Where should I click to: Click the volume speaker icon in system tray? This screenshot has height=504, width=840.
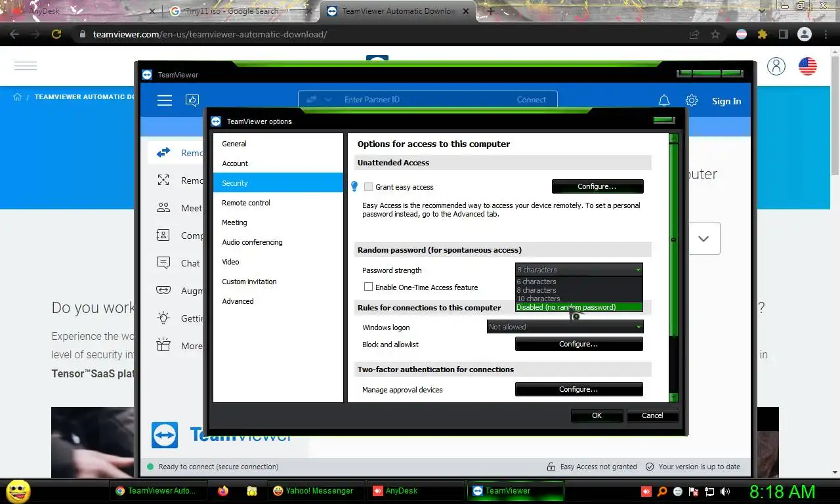[x=725, y=491]
